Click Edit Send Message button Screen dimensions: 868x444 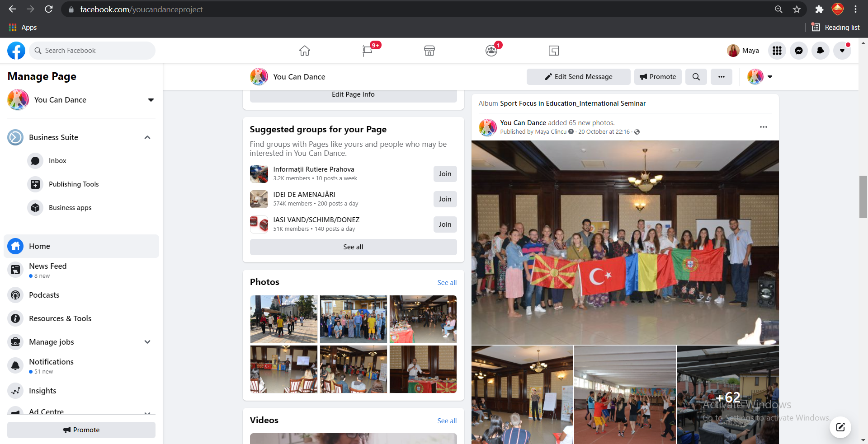click(579, 77)
